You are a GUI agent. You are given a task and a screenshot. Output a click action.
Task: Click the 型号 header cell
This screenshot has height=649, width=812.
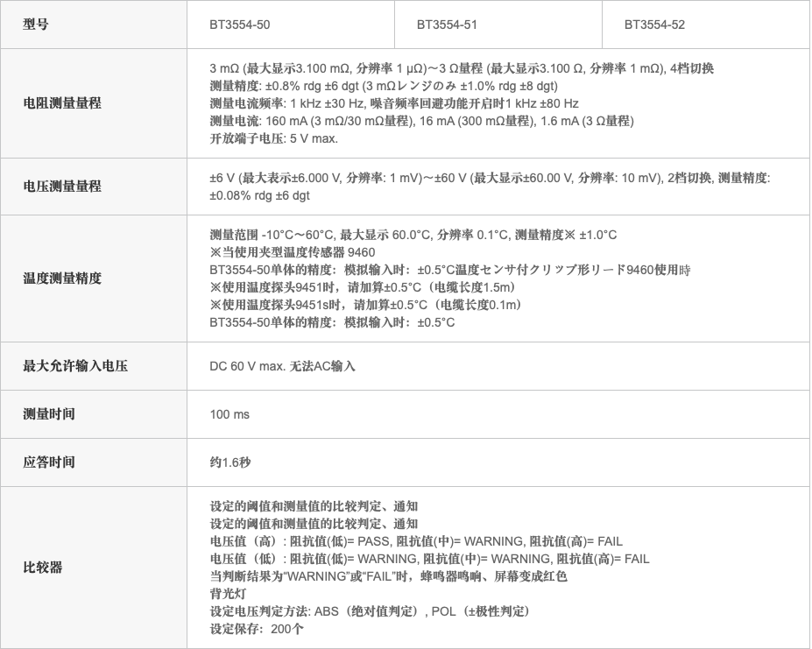94,25
